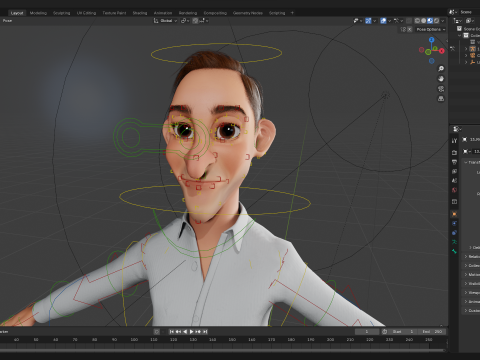This screenshot has width=480, height=360.
Task: Collapse the Transform panel
Action: (x=466, y=162)
